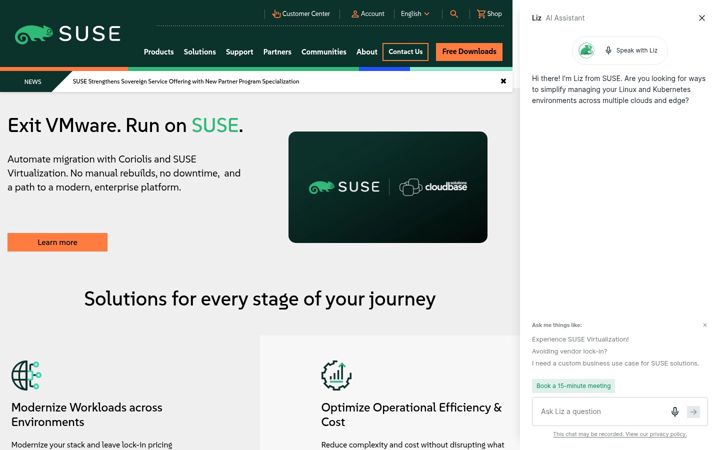Click the Customer Center hand icon
Image resolution: width=720 pixels, height=450 pixels.
pyautogui.click(x=276, y=14)
